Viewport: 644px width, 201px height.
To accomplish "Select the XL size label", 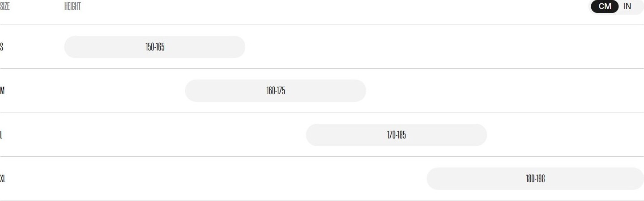I will pyautogui.click(x=3, y=179).
